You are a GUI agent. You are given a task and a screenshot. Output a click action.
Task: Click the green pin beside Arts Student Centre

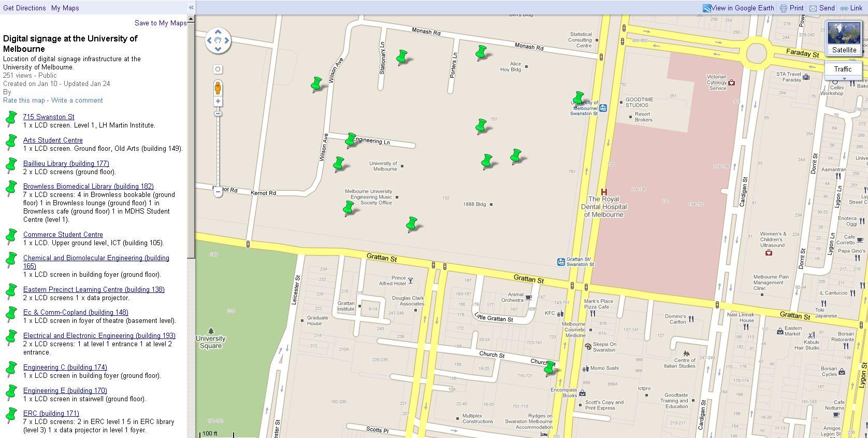[11, 142]
